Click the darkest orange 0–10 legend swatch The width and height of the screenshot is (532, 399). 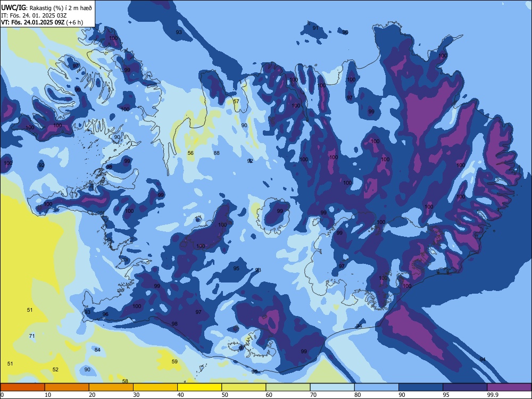point(22,387)
